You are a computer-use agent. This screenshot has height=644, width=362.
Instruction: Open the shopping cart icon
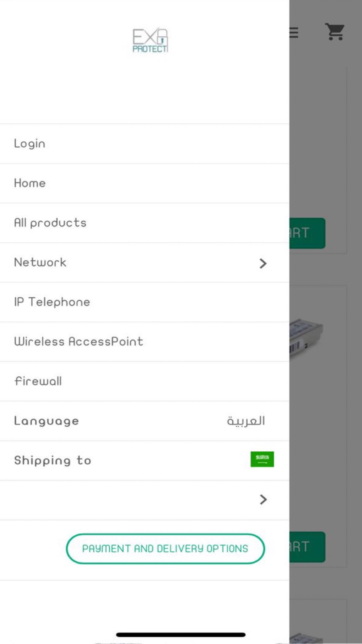point(334,32)
